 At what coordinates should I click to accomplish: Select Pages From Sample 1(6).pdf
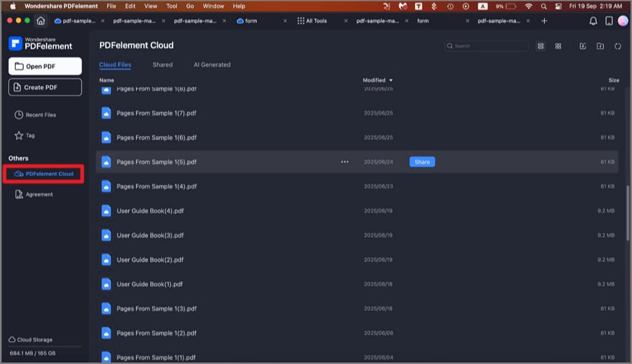[x=357, y=138]
